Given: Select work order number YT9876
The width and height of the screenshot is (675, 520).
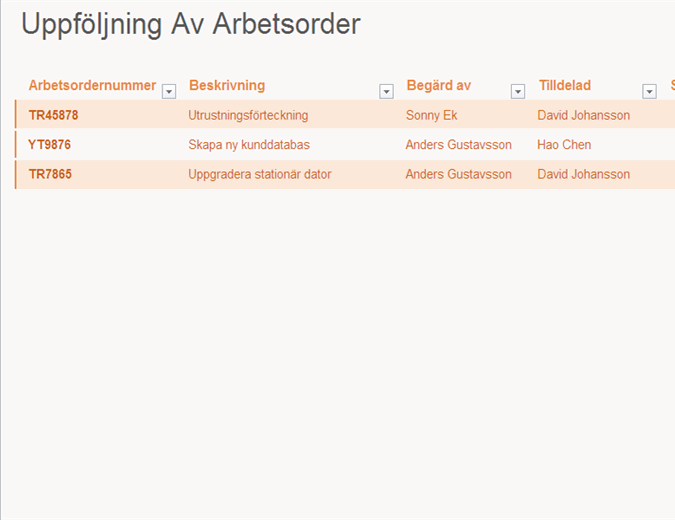Looking at the screenshot, I should pos(49,145).
